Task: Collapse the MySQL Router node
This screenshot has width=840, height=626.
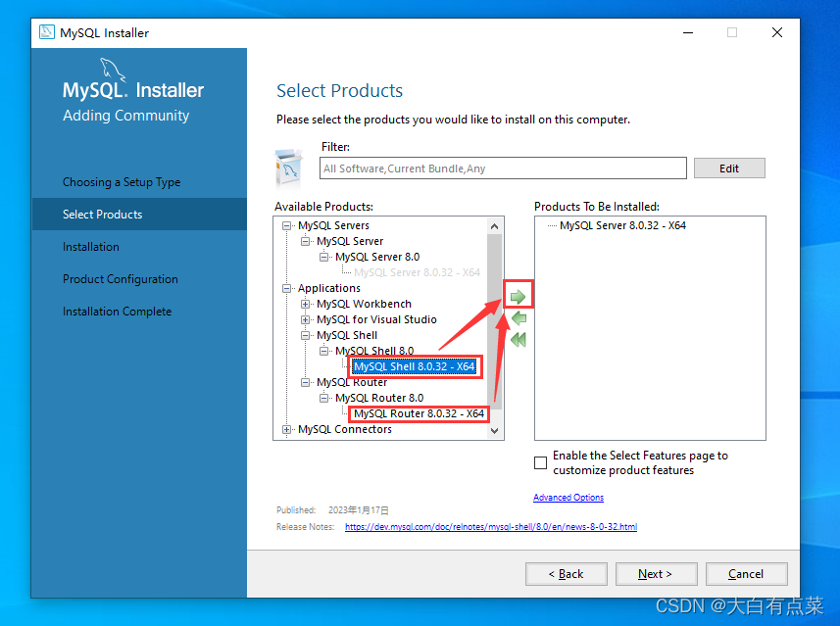Action: [306, 382]
